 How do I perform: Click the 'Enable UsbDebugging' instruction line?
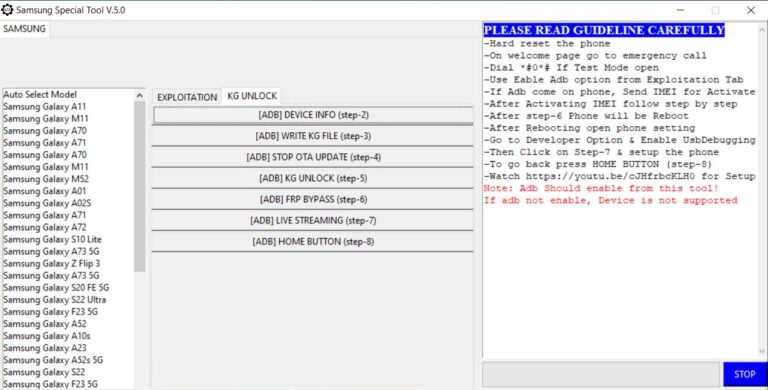(x=619, y=140)
